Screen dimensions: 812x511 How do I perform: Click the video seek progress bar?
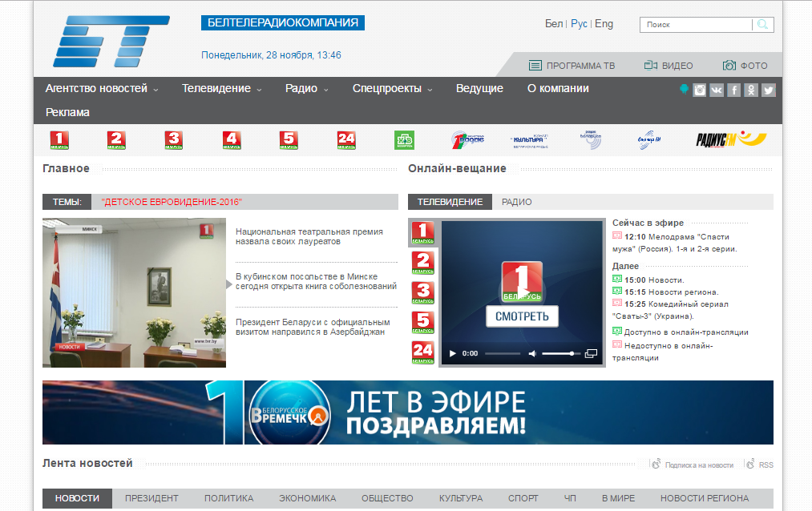[x=503, y=353]
